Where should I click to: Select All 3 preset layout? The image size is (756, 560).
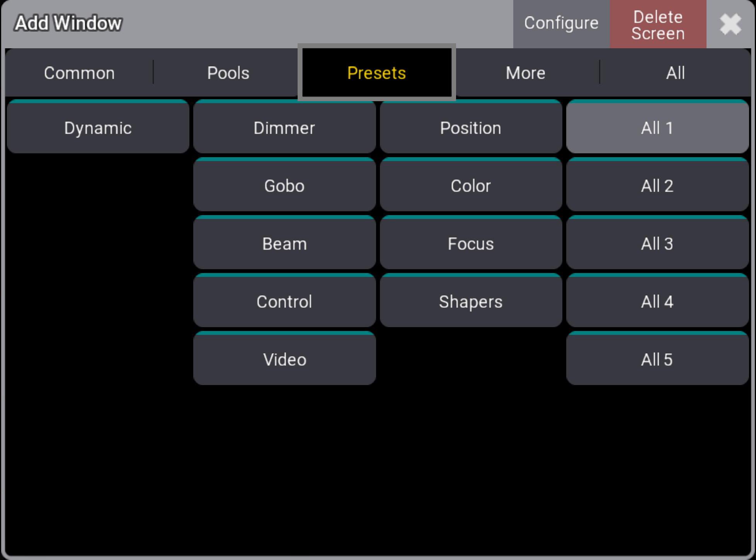pyautogui.click(x=657, y=243)
